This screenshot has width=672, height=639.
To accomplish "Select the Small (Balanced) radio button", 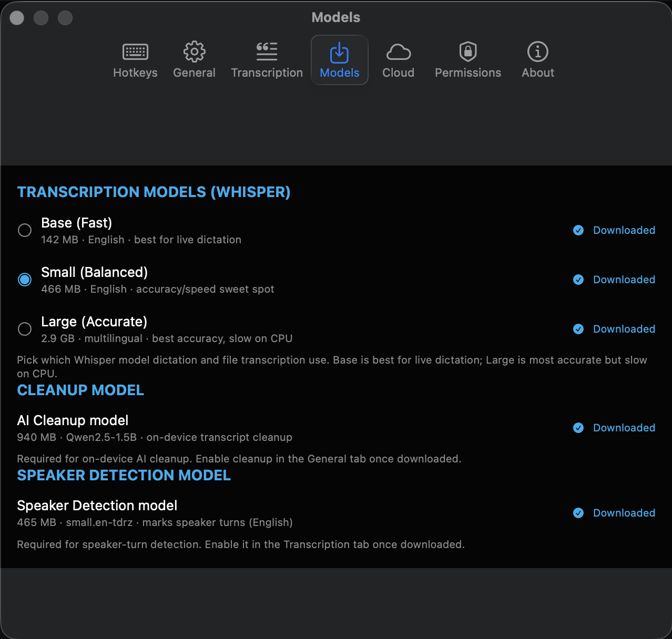I will (x=25, y=280).
